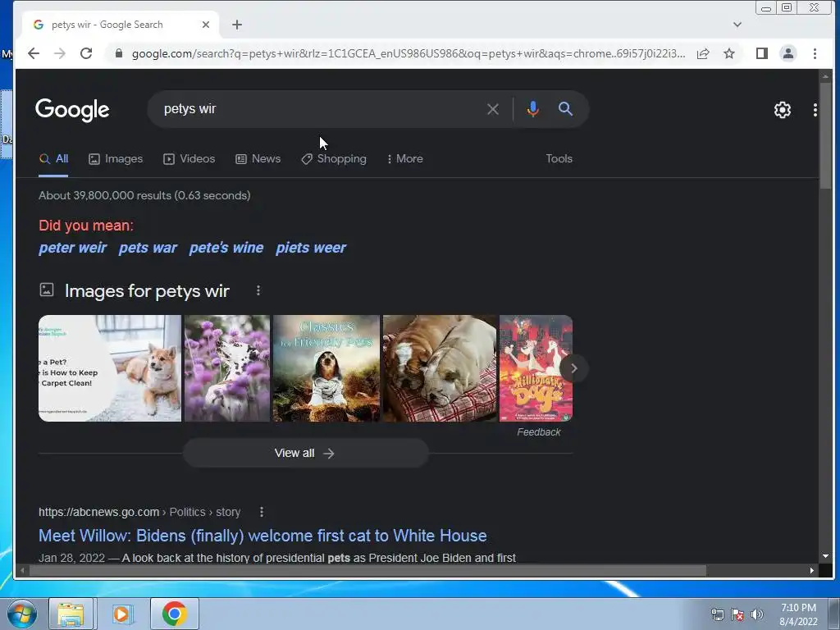
Task: Click the scrollbar down arrow
Action: pyautogui.click(x=825, y=557)
